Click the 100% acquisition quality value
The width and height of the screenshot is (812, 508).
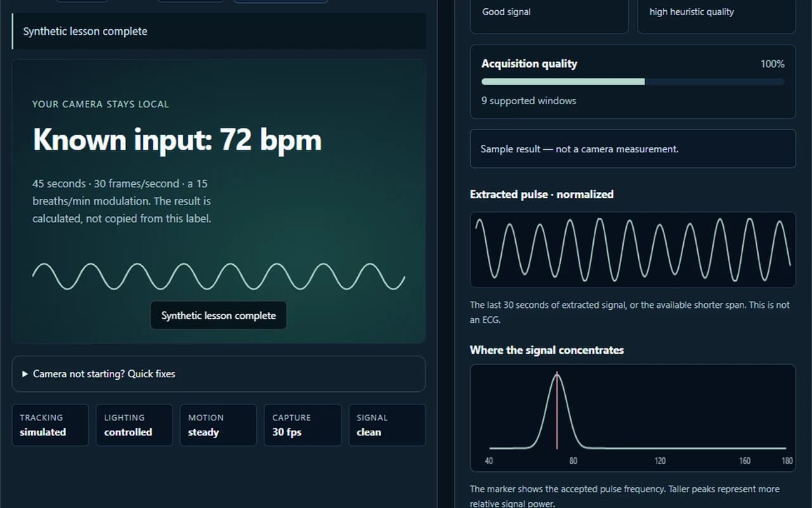pos(772,64)
